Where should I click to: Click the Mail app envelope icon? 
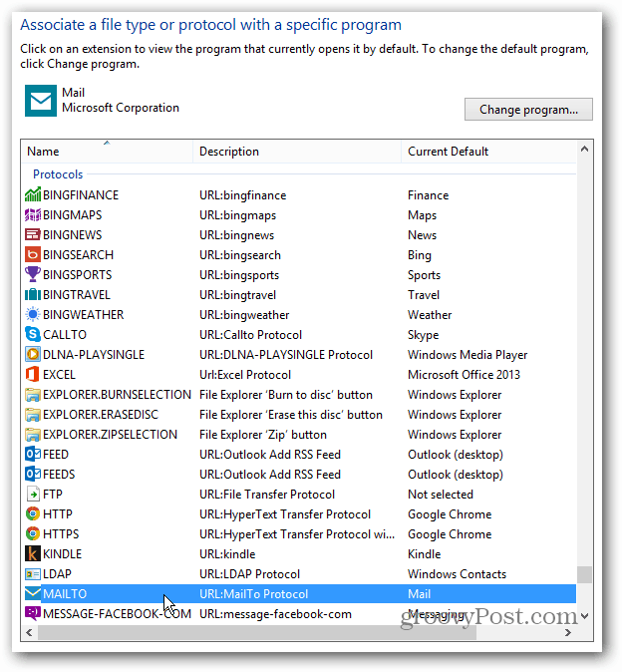point(41,101)
